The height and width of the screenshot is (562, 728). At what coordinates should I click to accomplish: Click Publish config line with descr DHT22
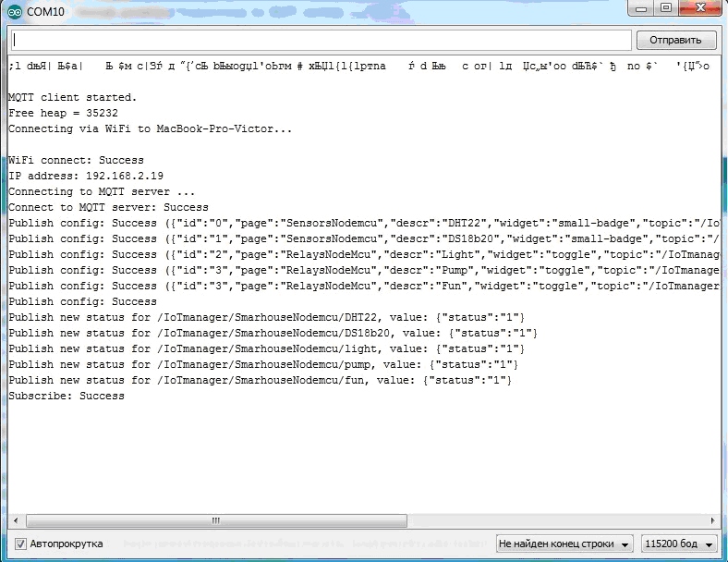coord(363,224)
